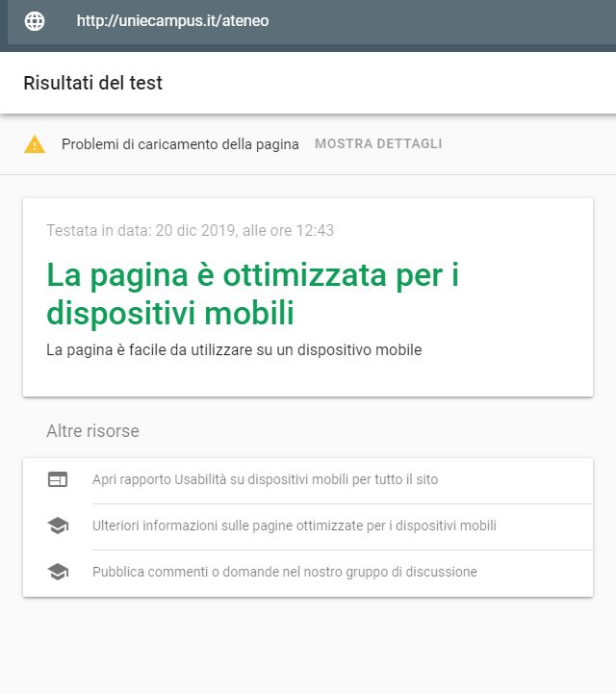
Task: Open MOSTRA DETTAGLI for loading problems
Action: pos(378,143)
